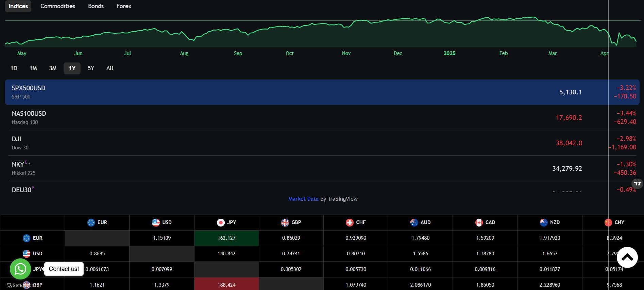This screenshot has width=644, height=290.
Task: Click the Nikkei price 34,279.92
Action: coord(567,169)
